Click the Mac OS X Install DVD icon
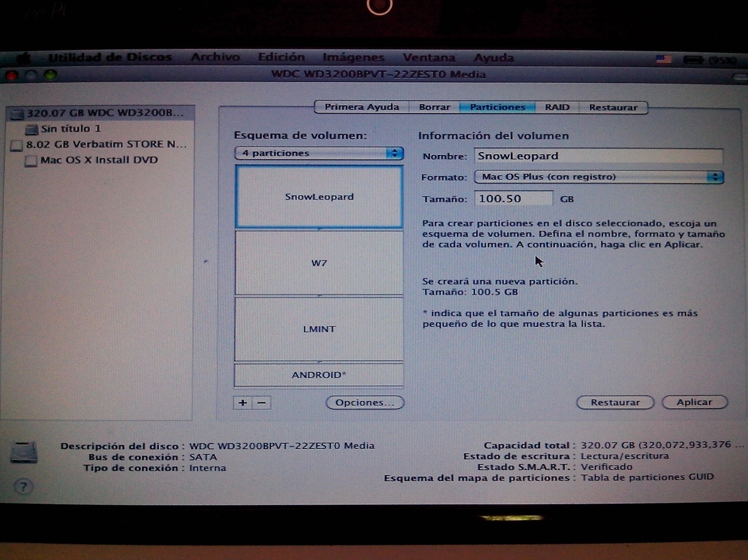This screenshot has height=560, width=748. (x=31, y=161)
